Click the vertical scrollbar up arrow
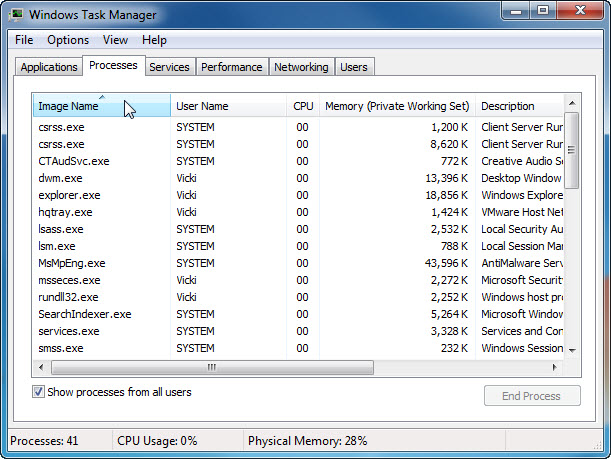Viewport: 611px width, 459px height. pos(572,103)
